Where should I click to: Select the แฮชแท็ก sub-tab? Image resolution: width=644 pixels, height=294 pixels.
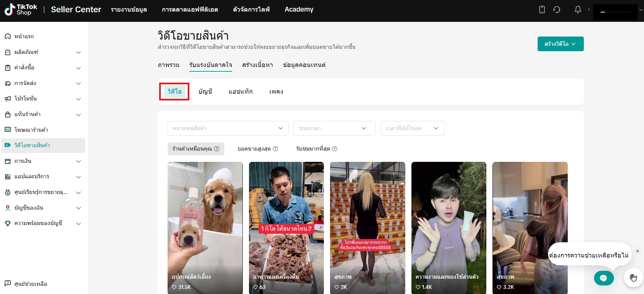[241, 92]
